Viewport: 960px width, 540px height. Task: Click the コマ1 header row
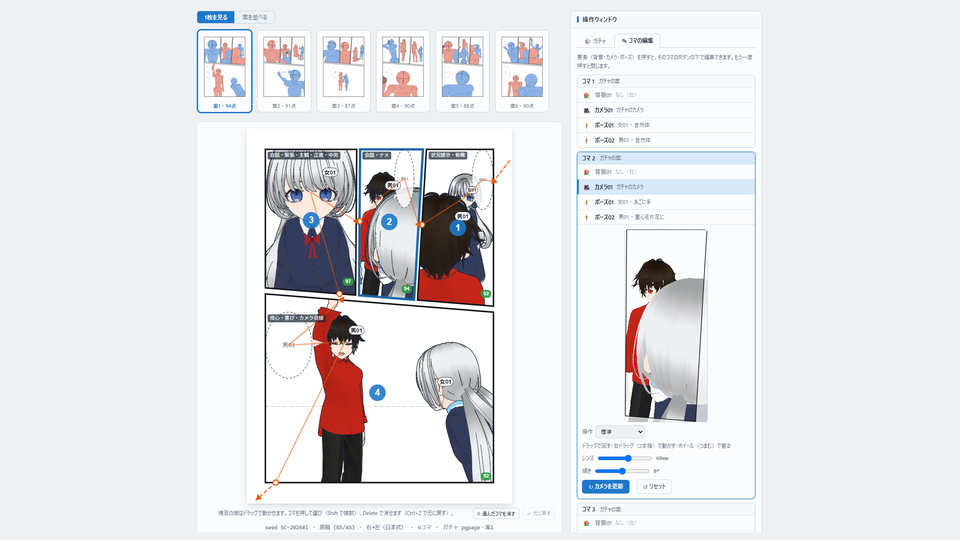tap(666, 81)
